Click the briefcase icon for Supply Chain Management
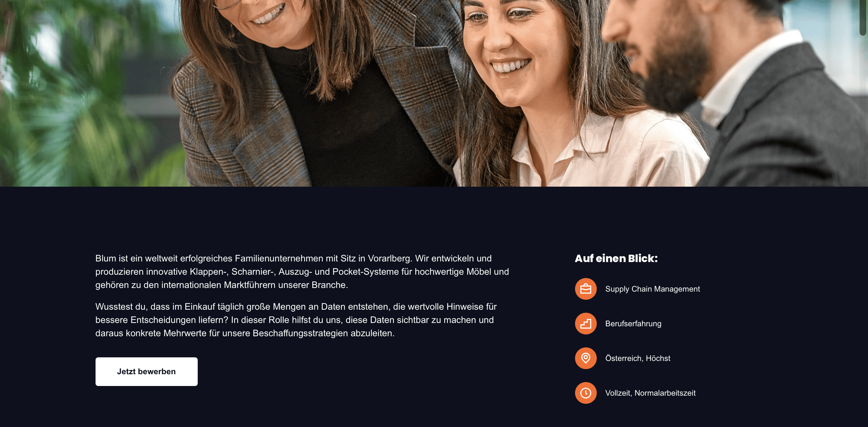This screenshot has height=427, width=868. coord(586,289)
